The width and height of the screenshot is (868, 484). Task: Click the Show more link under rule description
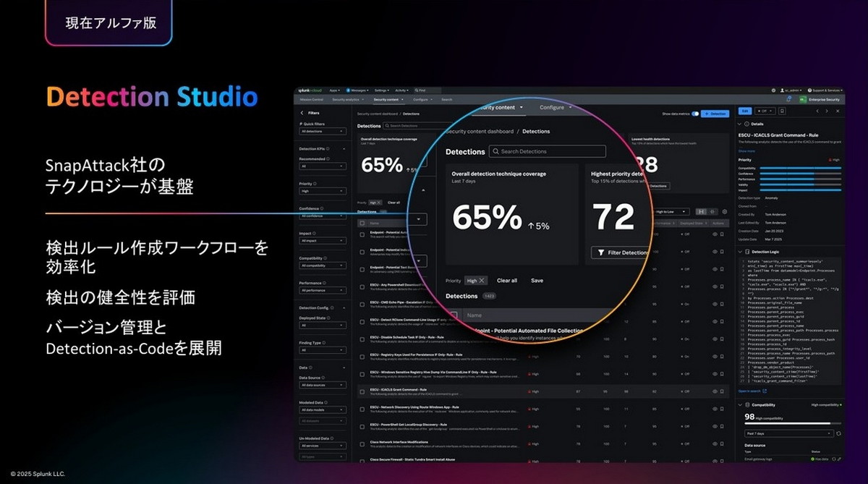point(746,150)
